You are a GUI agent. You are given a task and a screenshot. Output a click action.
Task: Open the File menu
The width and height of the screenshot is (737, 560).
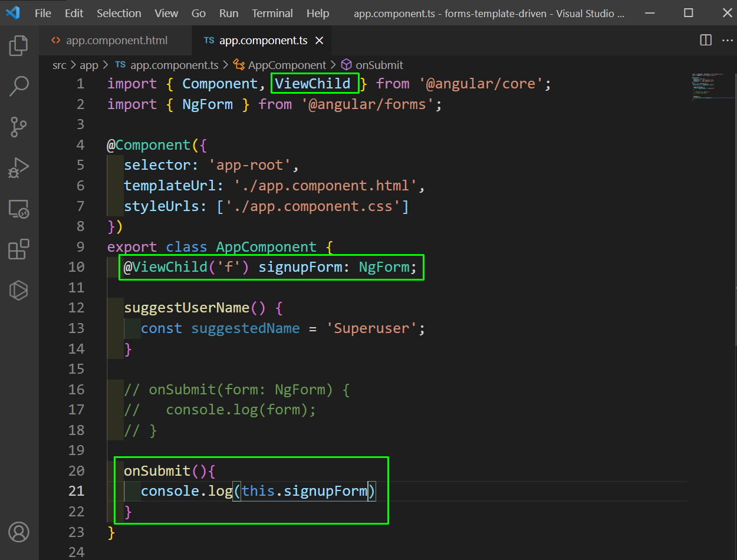(43, 13)
